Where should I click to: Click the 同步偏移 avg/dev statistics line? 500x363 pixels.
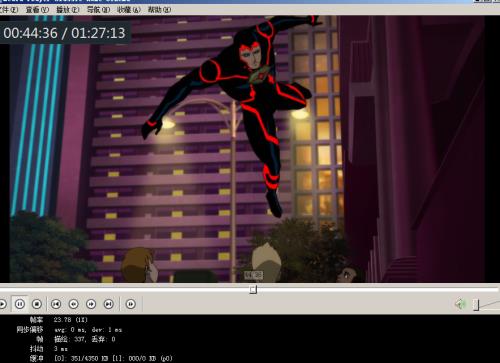pos(69,330)
